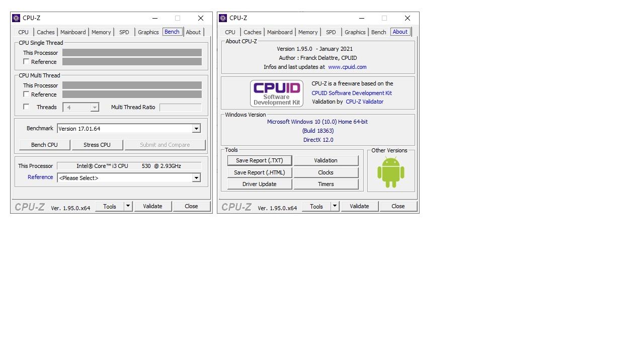The image size is (644, 362).
Task: Click the Submit and Compare button
Action: pyautogui.click(x=165, y=145)
